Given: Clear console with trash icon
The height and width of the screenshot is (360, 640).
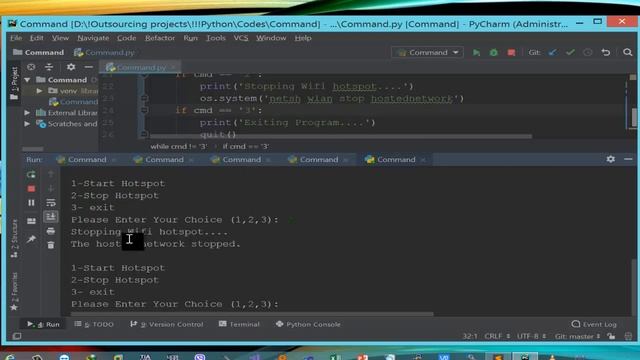Looking at the screenshot, I should point(51,245).
